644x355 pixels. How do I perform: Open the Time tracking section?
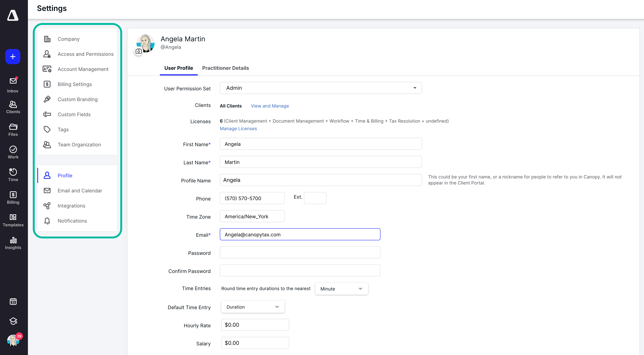(13, 175)
